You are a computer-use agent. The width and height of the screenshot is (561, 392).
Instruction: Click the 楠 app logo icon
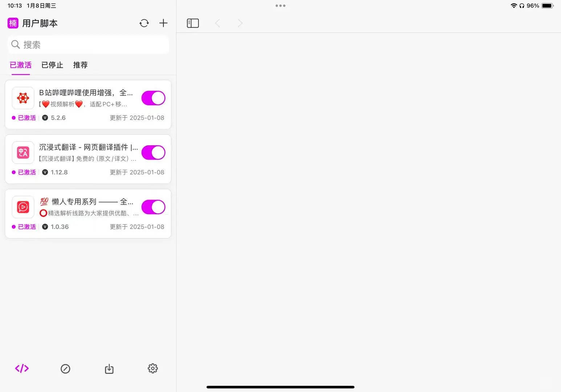coord(13,23)
